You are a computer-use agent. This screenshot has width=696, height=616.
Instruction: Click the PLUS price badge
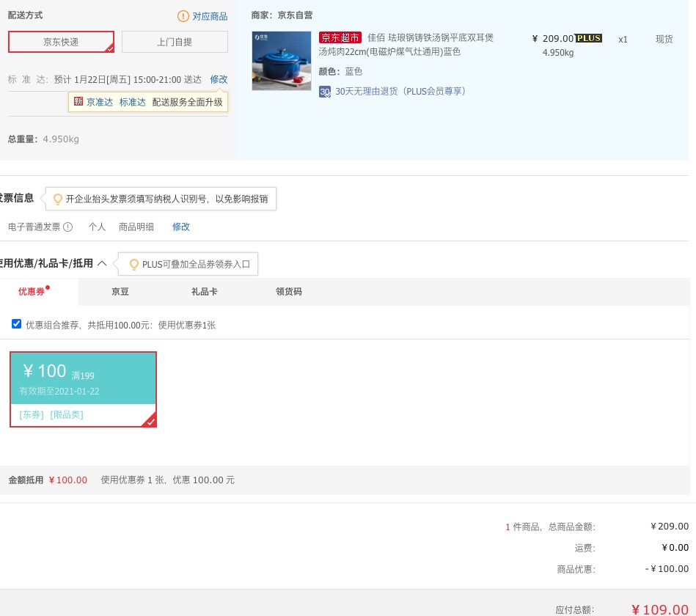coord(589,38)
